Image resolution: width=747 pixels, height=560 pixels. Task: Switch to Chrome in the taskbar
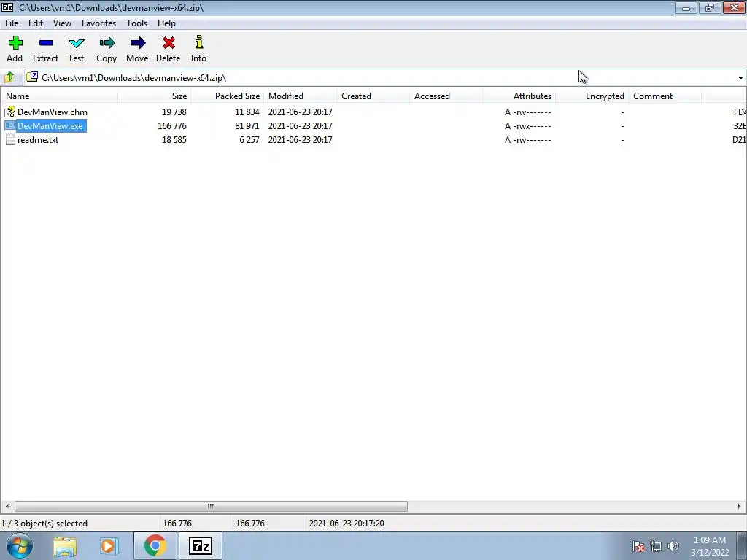(155, 545)
